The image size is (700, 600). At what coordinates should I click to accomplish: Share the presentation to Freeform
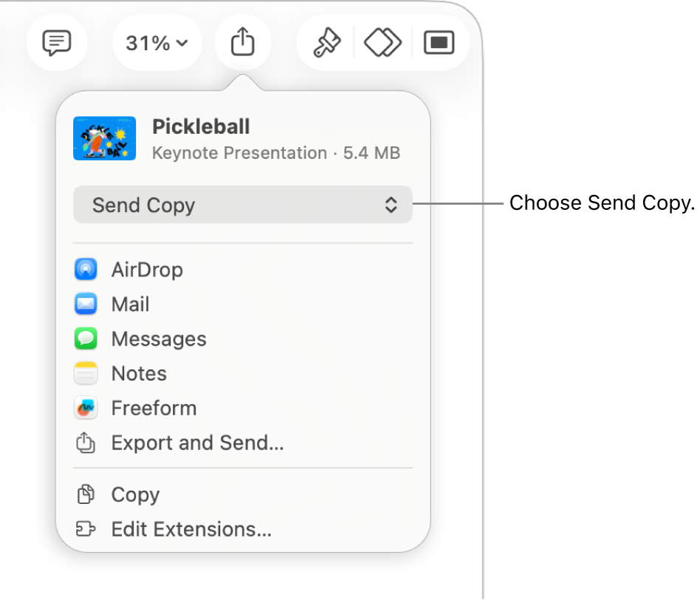coord(154,407)
